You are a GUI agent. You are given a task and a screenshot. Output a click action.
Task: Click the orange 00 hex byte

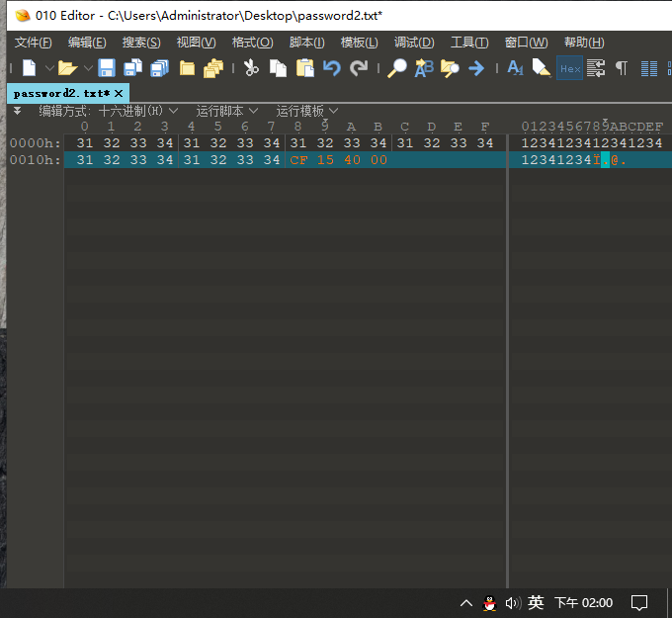tap(378, 160)
